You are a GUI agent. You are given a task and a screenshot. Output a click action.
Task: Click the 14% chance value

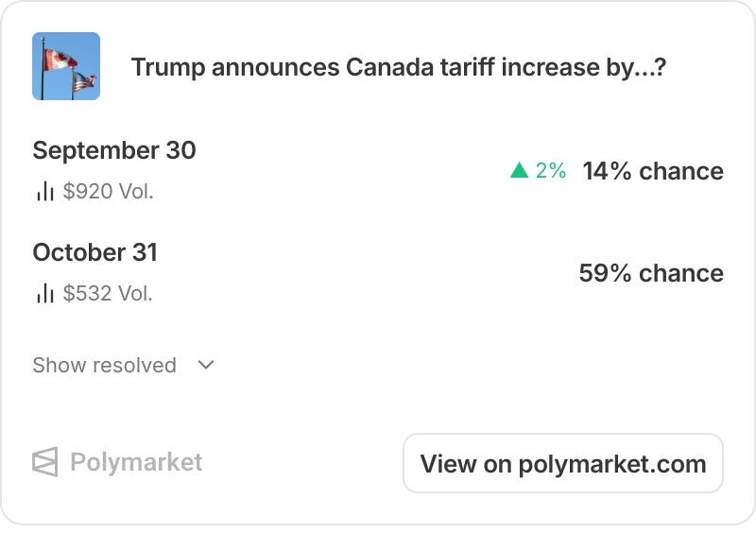click(653, 171)
